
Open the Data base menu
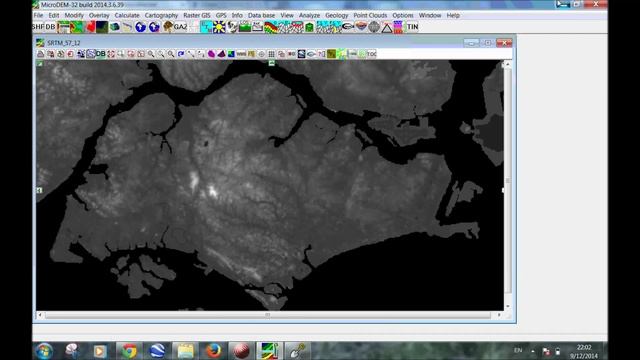tap(262, 15)
